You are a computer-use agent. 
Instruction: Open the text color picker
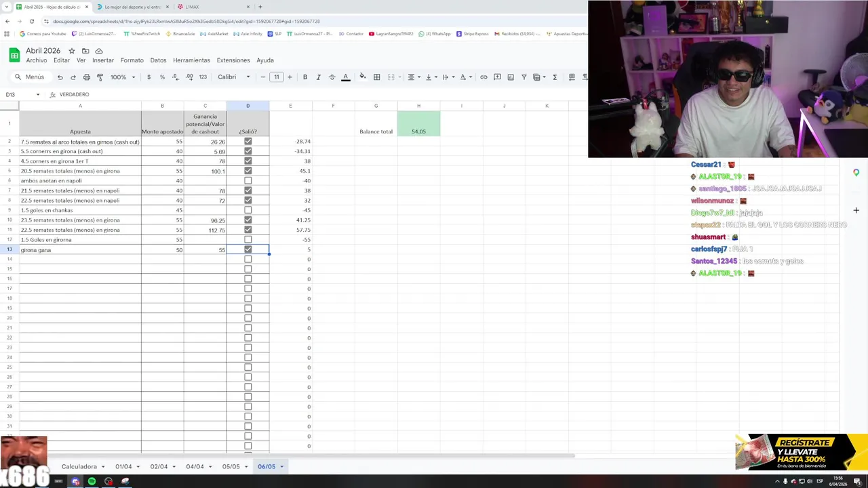pyautogui.click(x=345, y=77)
